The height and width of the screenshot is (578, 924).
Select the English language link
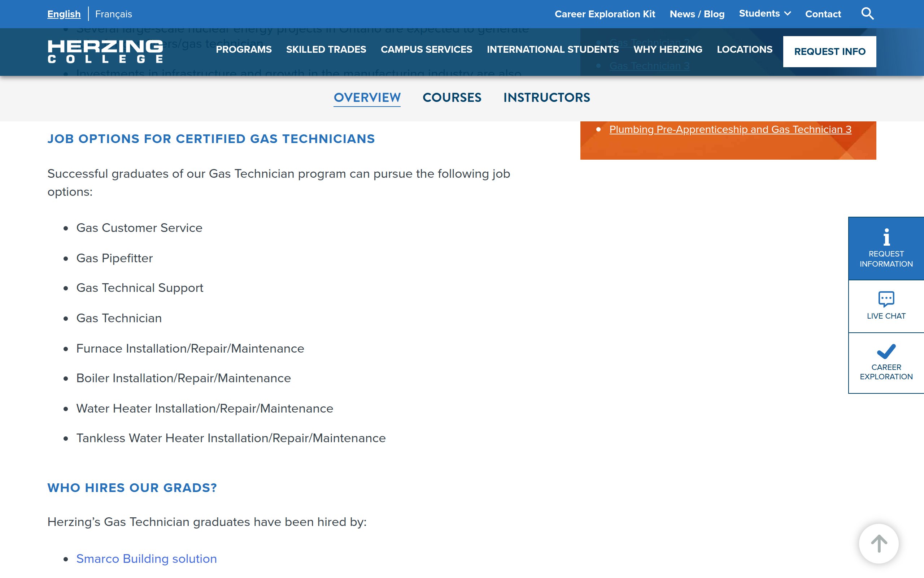click(64, 14)
